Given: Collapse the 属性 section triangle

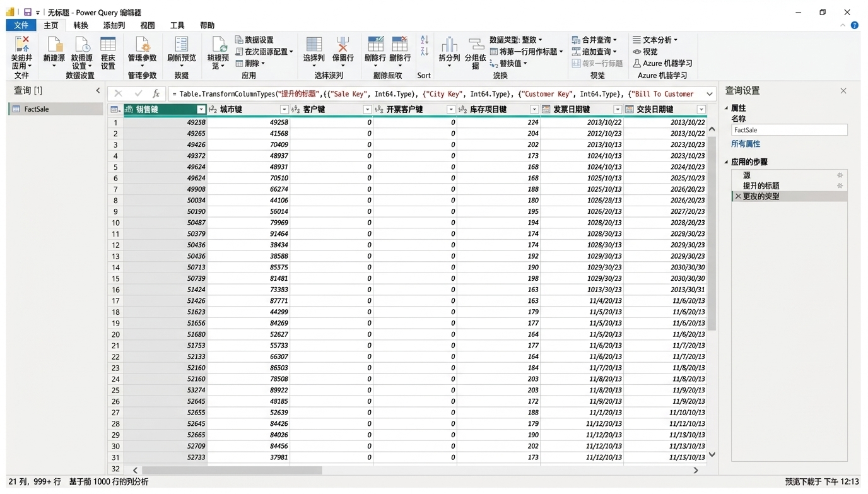Looking at the screenshot, I should (x=726, y=108).
